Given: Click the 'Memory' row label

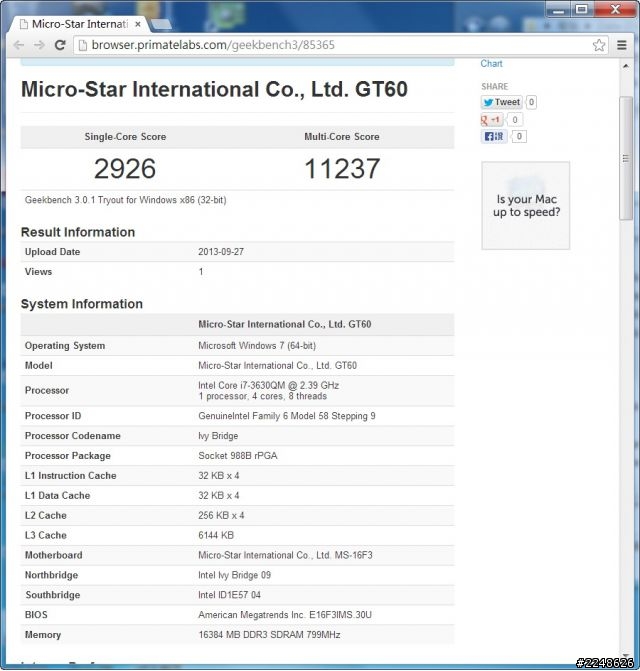Looking at the screenshot, I should [43, 635].
